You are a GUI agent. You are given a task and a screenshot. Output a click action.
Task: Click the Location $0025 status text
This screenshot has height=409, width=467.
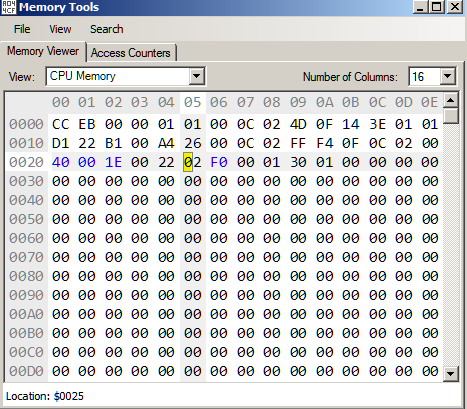[x=45, y=396]
